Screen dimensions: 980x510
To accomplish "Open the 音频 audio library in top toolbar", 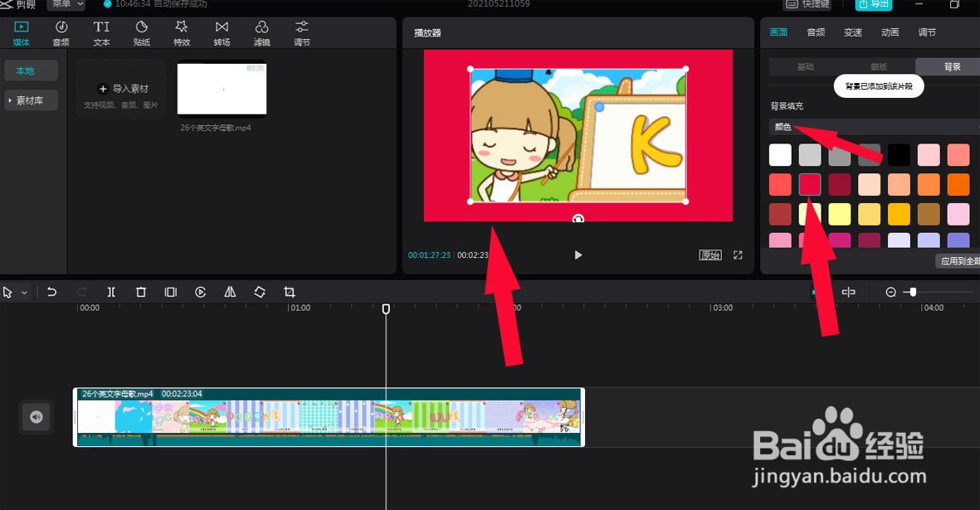I will coord(61,34).
